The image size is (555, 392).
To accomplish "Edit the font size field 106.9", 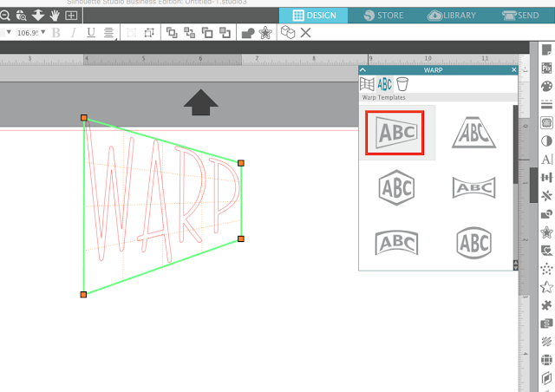I will [27, 33].
